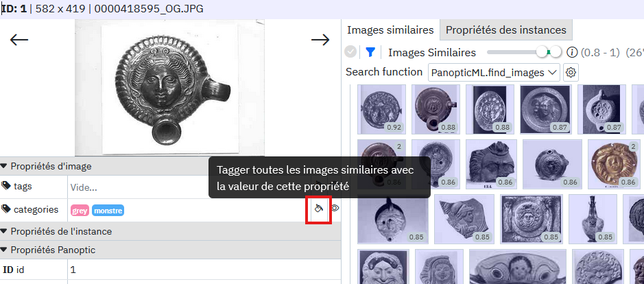Click the tag icon beside 'categories'
This screenshot has width=644, height=284.
click(x=5, y=210)
